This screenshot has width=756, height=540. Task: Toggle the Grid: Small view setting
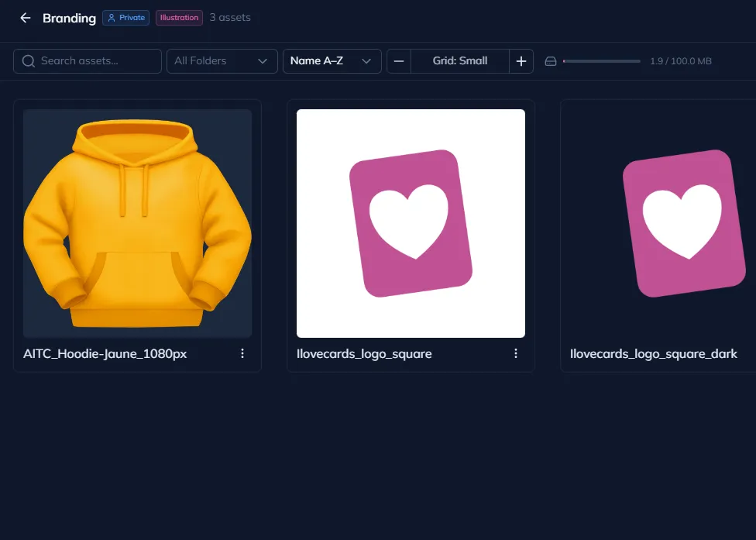459,60
